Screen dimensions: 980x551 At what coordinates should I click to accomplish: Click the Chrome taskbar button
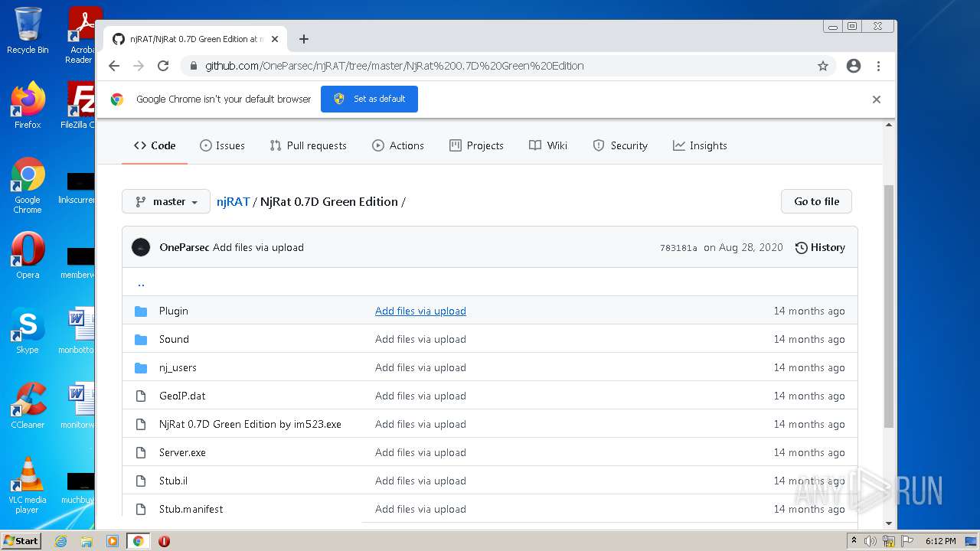pyautogui.click(x=138, y=541)
